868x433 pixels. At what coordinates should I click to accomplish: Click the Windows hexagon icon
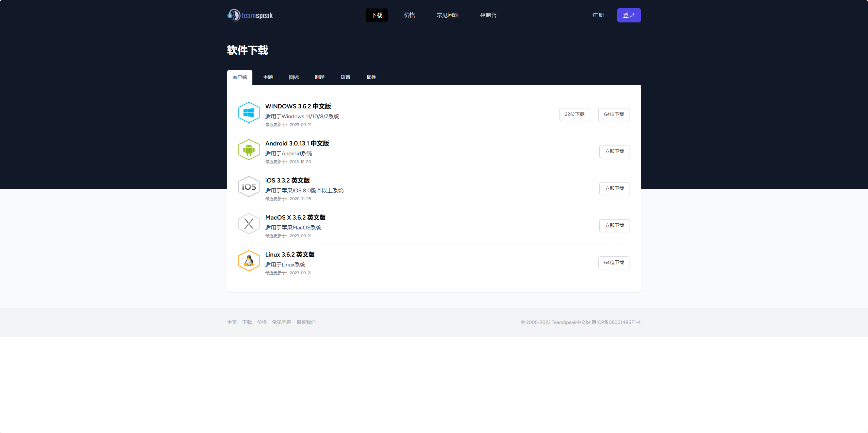[249, 112]
